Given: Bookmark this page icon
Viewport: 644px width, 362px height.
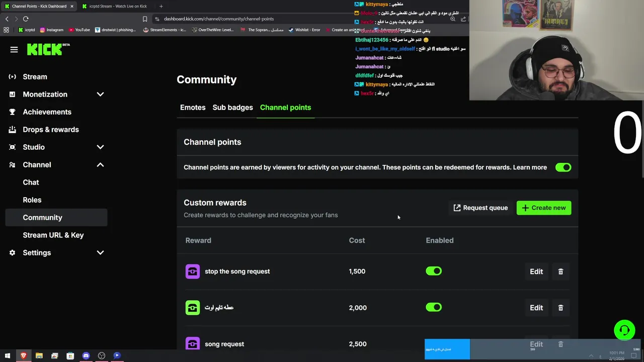Looking at the screenshot, I should (x=145, y=19).
